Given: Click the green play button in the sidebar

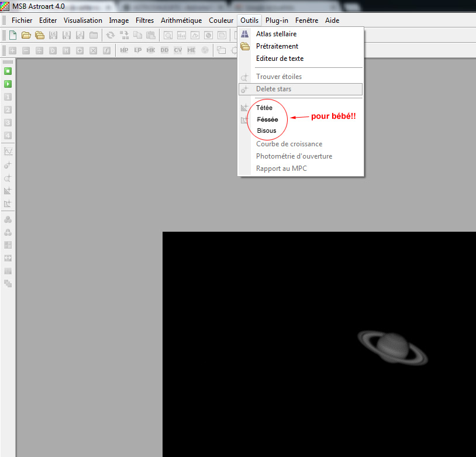Looking at the screenshot, I should click(x=8, y=84).
